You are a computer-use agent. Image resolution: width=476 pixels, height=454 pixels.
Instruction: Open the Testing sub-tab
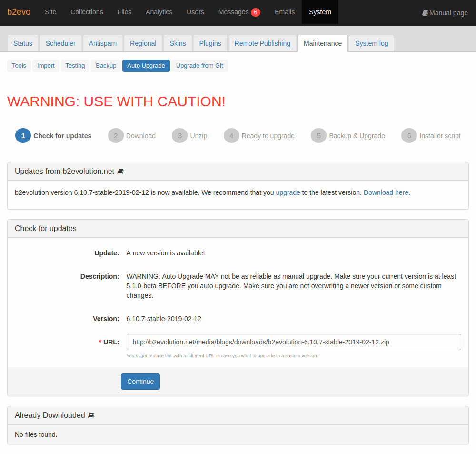coord(75,66)
